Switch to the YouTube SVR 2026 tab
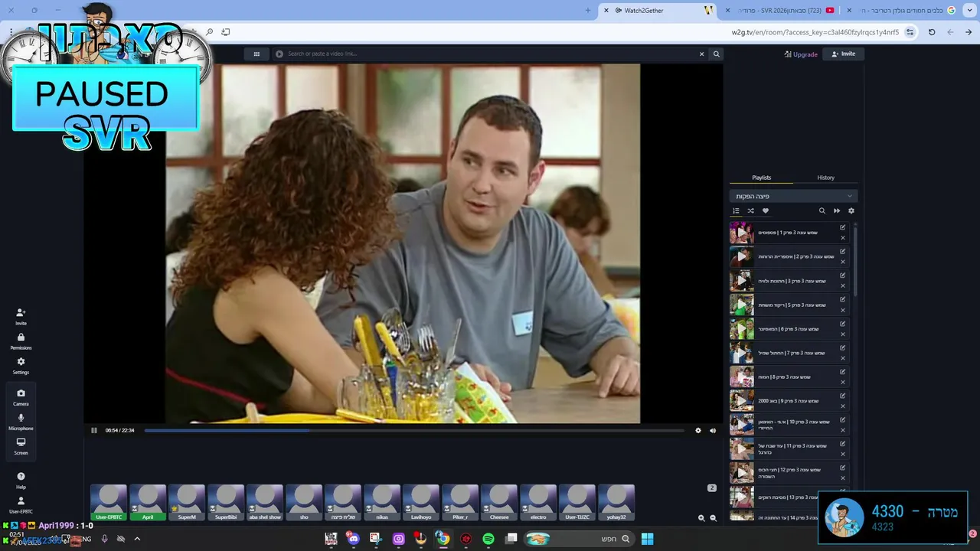This screenshot has height=551, width=980. 781,10
